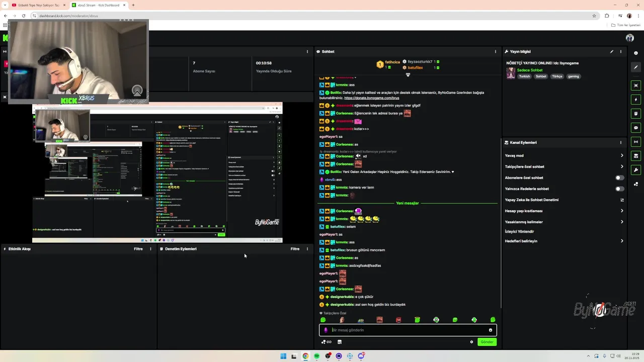The image size is (644, 362).
Task: Insert the first green blob emote
Action: click(x=323, y=320)
